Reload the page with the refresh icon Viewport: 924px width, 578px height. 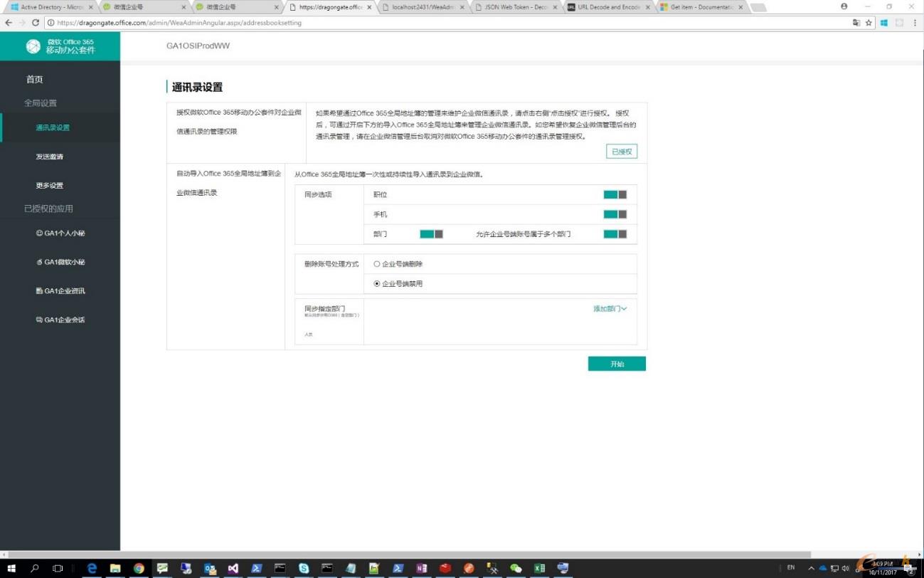[36, 23]
